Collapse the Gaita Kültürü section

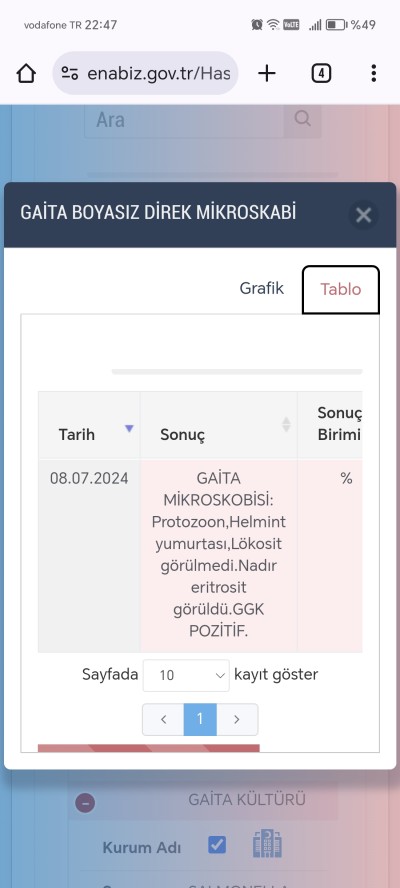(x=86, y=802)
